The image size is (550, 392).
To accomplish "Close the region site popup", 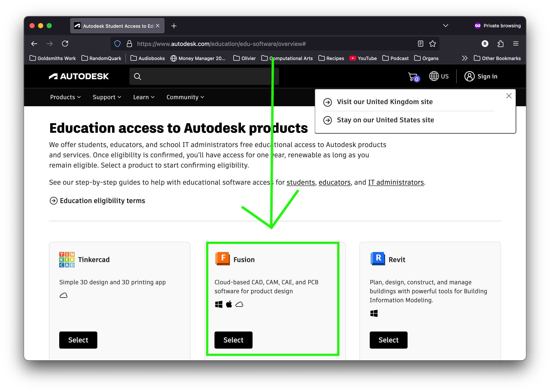I will (x=509, y=96).
